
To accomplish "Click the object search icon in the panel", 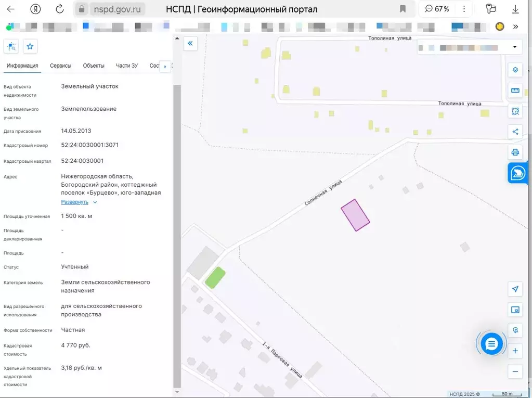I will click(x=11, y=46).
